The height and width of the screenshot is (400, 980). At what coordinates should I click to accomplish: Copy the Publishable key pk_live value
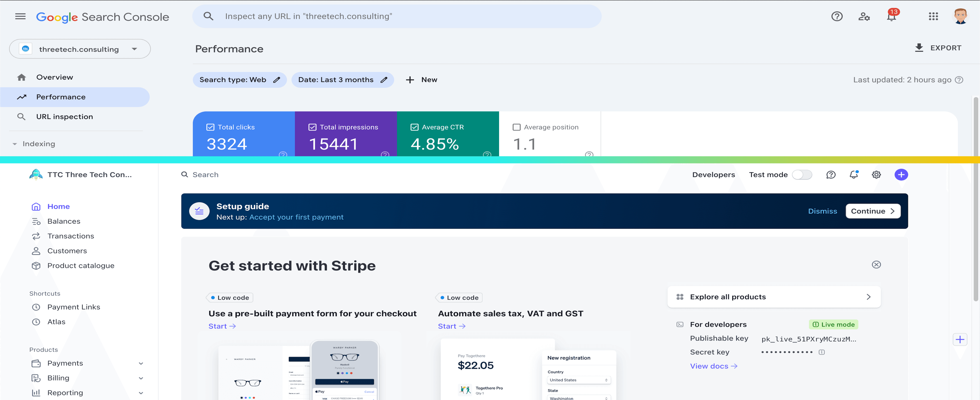click(x=808, y=339)
